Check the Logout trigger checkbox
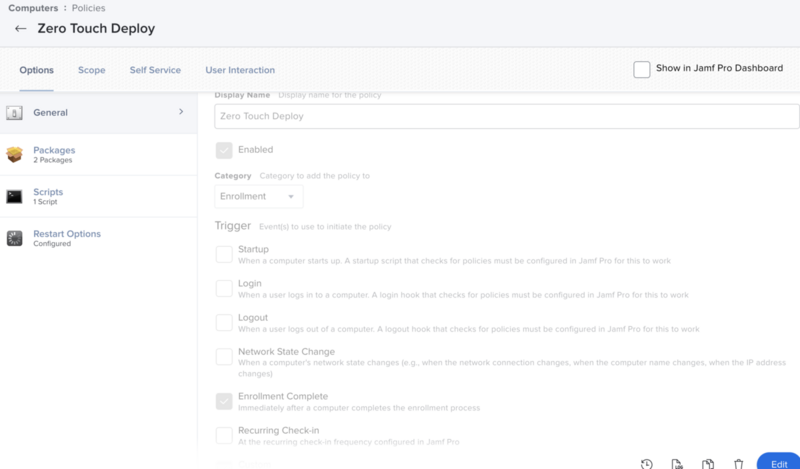Viewport: 800px width, 469px height. [224, 323]
